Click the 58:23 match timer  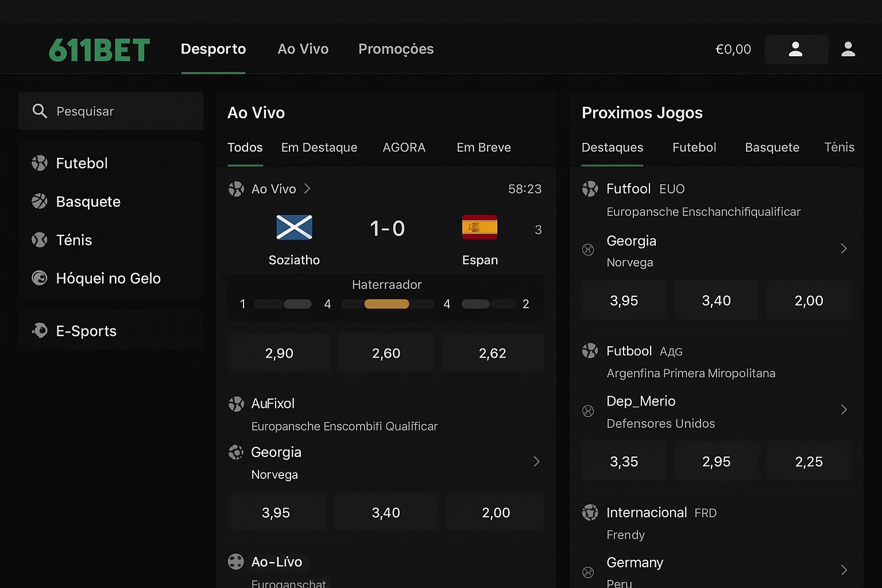click(525, 189)
